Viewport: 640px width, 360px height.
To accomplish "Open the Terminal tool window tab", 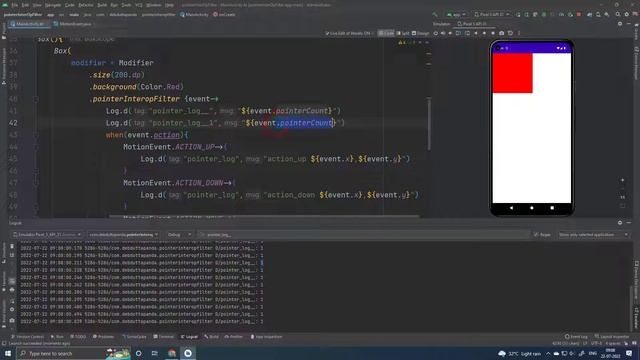I will (164, 337).
